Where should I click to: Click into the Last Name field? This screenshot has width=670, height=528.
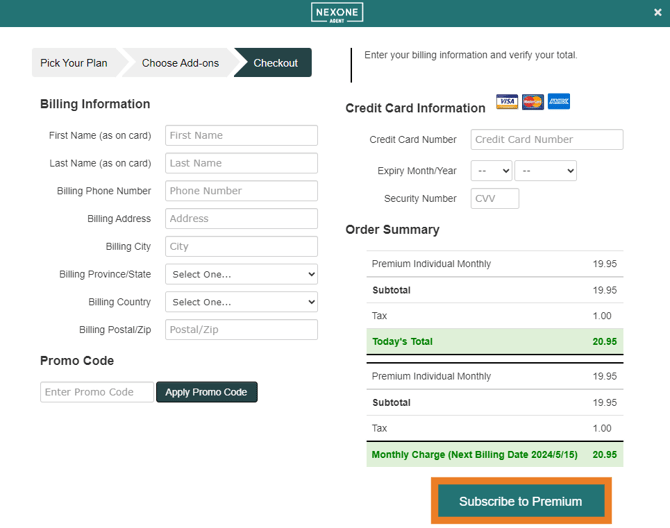click(242, 163)
